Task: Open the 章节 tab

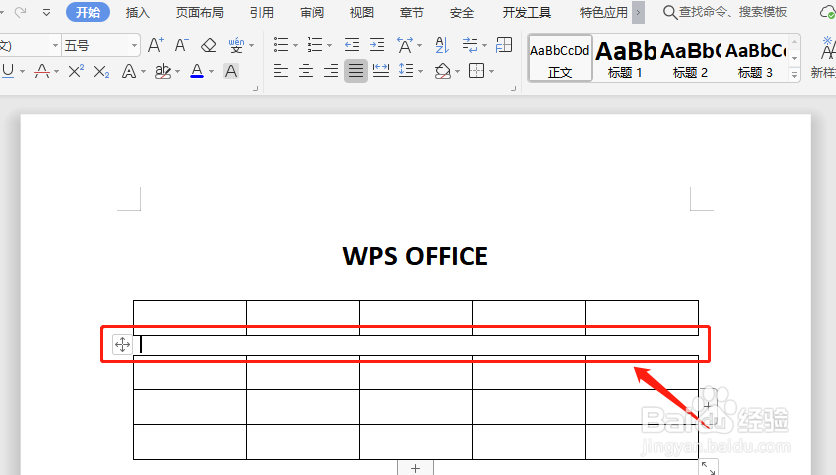Action: [412, 12]
